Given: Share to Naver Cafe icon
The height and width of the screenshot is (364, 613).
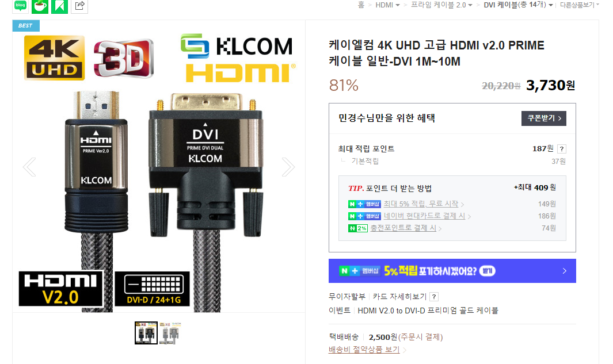Looking at the screenshot, I should click(x=40, y=6).
